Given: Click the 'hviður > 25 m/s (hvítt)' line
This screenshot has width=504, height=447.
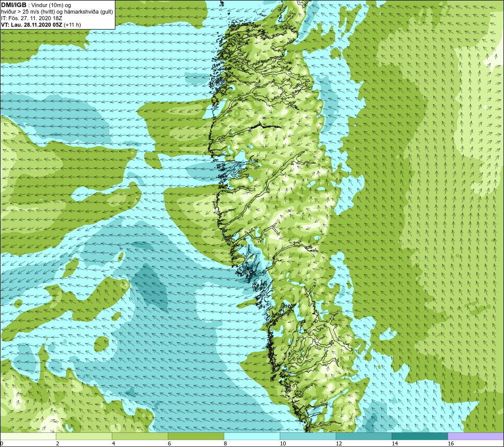Looking at the screenshot, I should (28, 12).
